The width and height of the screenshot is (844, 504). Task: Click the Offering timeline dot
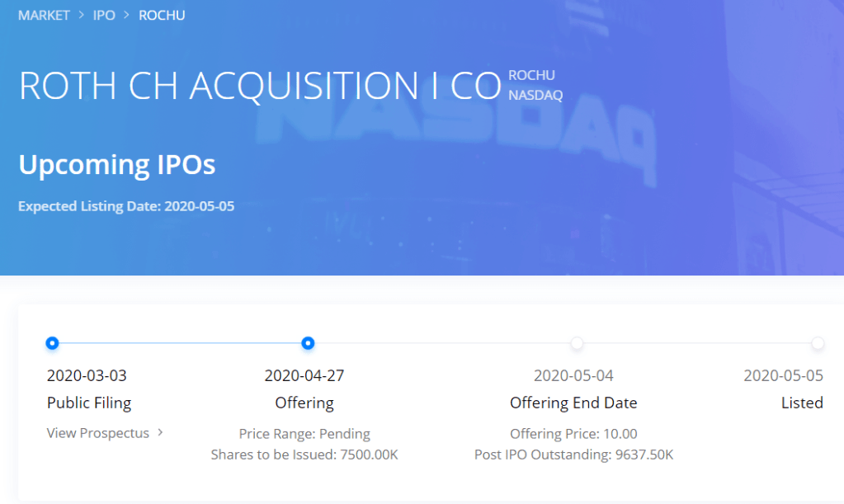click(x=308, y=343)
